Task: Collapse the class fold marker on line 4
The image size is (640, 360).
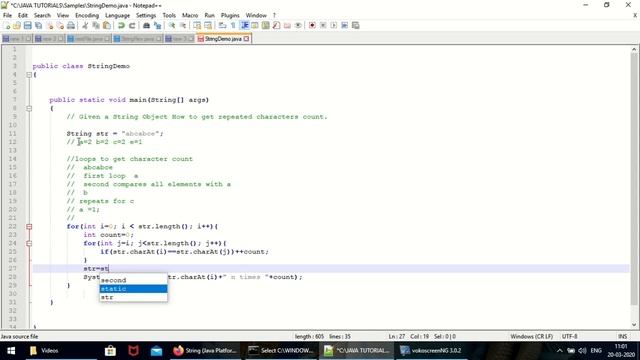Action: 29,75
